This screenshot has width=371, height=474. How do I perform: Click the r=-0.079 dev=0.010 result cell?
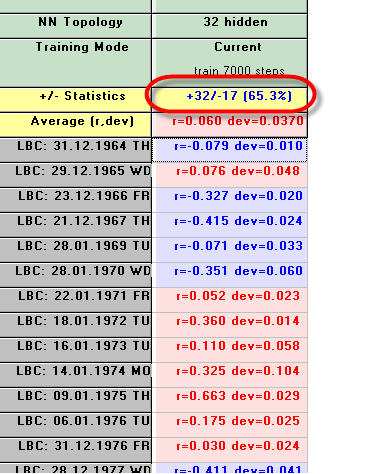[x=230, y=150]
